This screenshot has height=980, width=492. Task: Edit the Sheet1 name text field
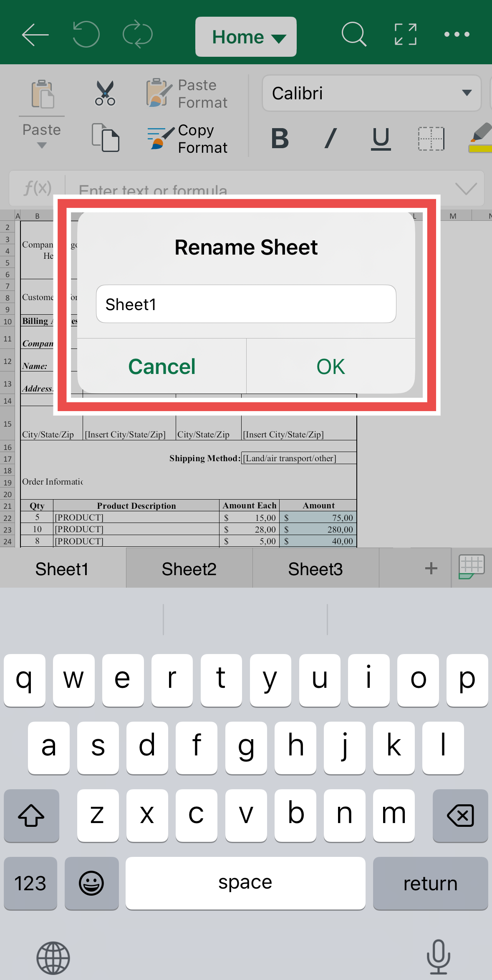[x=246, y=304]
